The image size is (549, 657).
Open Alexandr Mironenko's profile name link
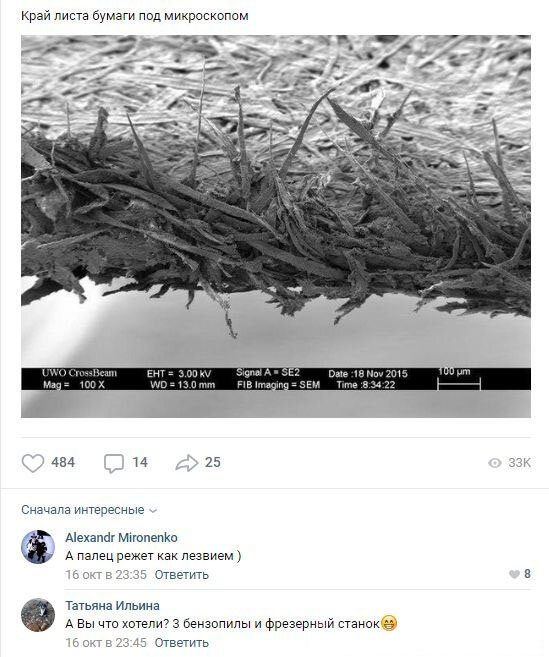(x=121, y=537)
